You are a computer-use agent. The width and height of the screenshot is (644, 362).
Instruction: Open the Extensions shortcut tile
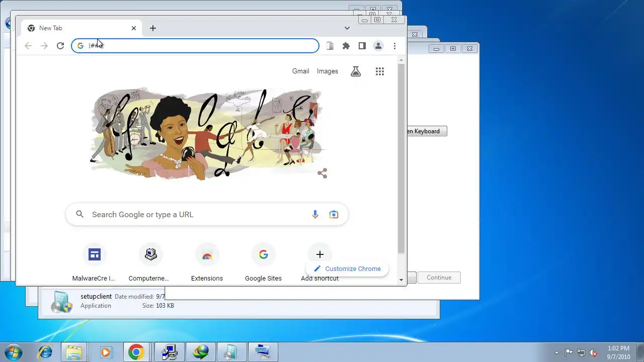(x=207, y=262)
